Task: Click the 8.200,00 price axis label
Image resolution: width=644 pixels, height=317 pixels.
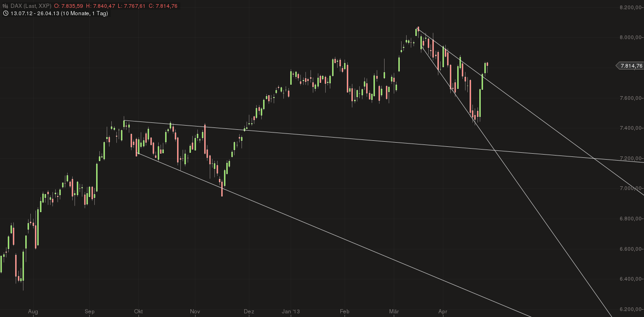Action: (631, 7)
